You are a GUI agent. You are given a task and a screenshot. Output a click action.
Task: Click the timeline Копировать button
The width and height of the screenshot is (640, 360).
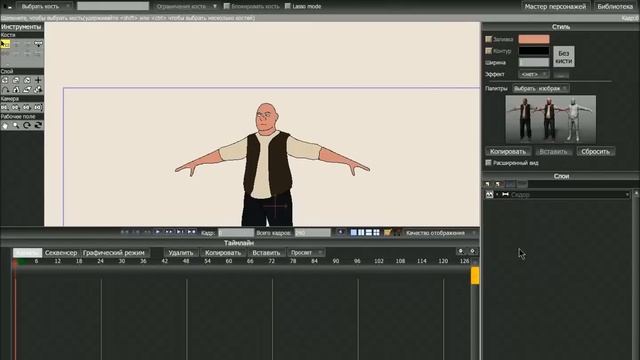click(x=223, y=253)
